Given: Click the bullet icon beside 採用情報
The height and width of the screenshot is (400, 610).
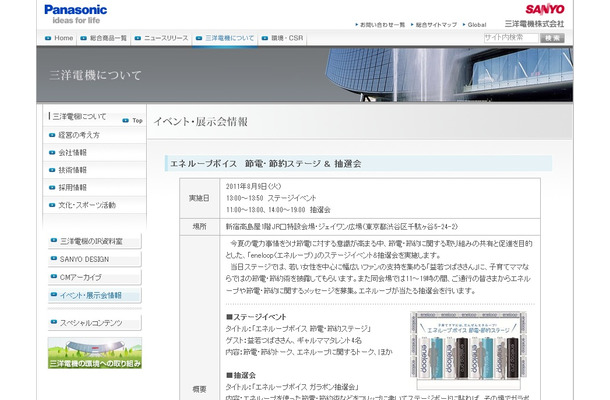Looking at the screenshot, I should (x=52, y=188).
